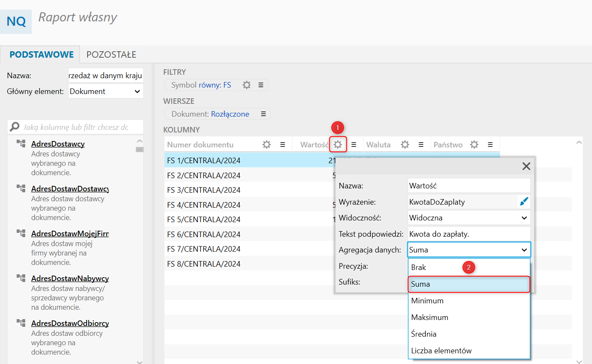Open menu icon for Dokument row grouping
This screenshot has width=592, height=364.
coord(264,114)
